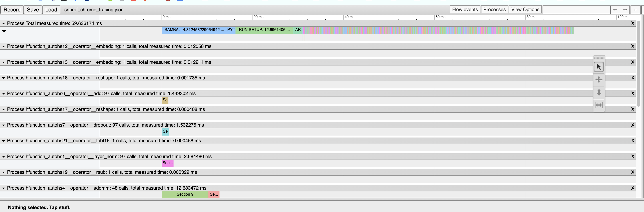Click the left arrow navigation button

615,9
